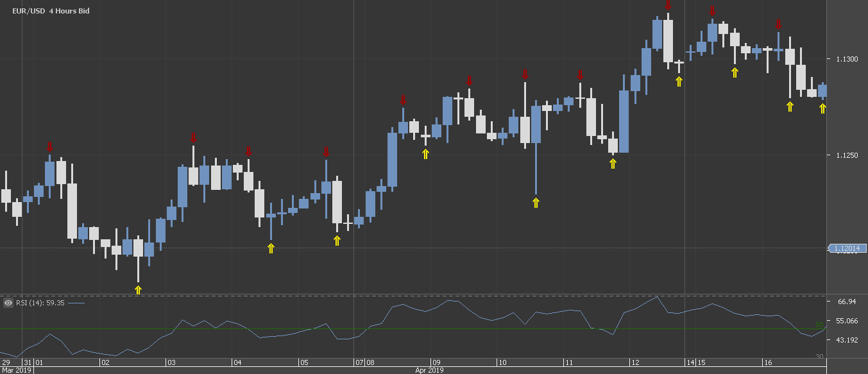
Task: Click yellow up arrow under the long Apr 10 wick
Action: click(x=536, y=203)
